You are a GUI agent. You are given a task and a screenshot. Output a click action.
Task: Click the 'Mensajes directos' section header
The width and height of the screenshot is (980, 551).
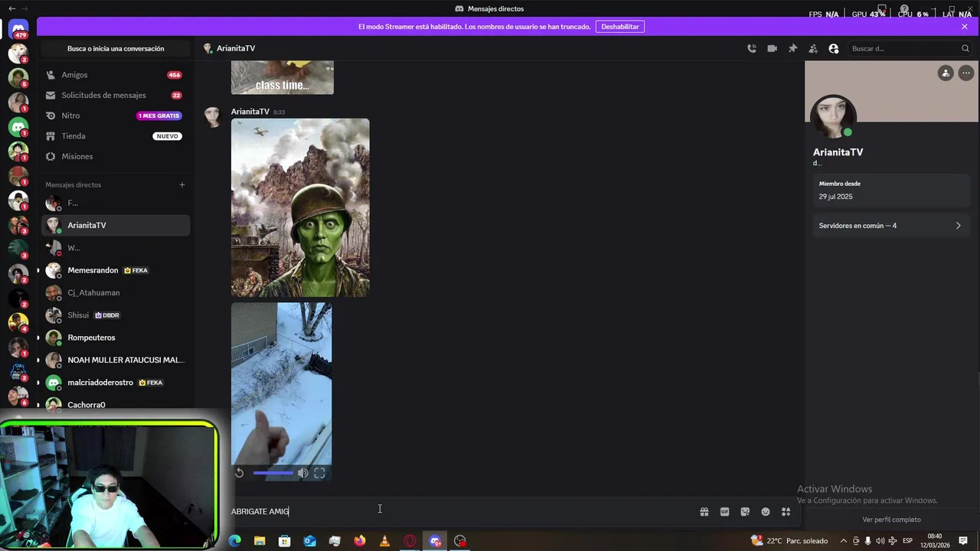73,184
